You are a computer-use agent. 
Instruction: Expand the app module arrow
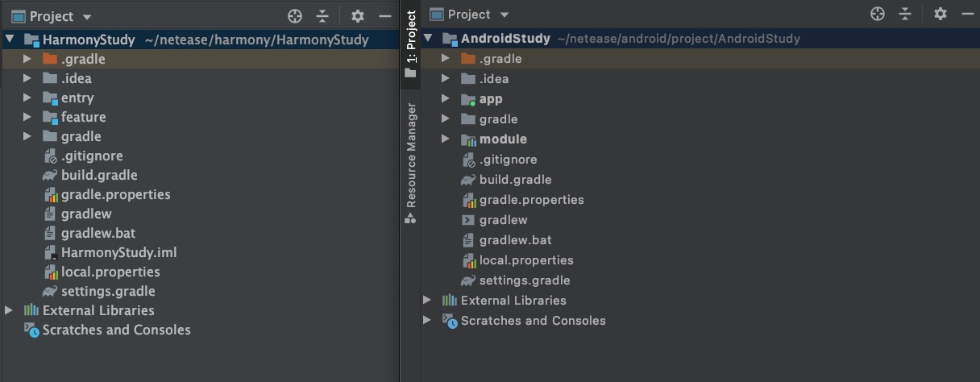[x=445, y=99]
